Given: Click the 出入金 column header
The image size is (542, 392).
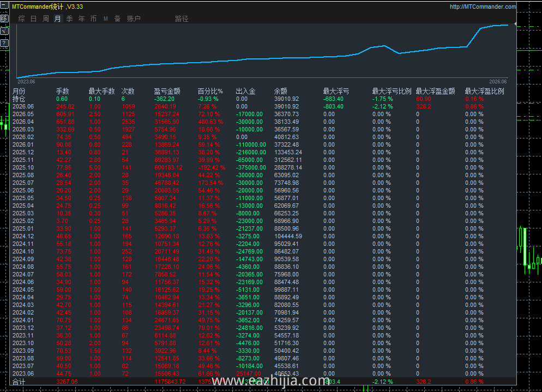Looking at the screenshot, I should point(245,91).
